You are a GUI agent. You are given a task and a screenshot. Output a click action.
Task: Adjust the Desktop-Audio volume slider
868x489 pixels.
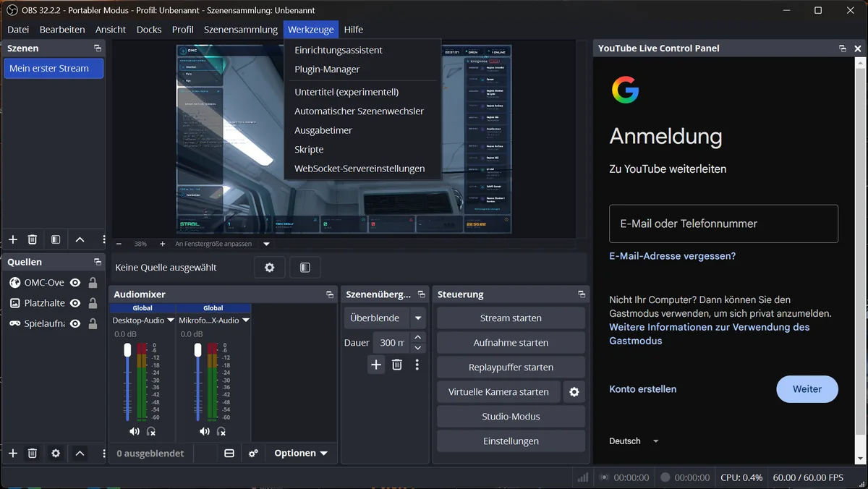128,381
